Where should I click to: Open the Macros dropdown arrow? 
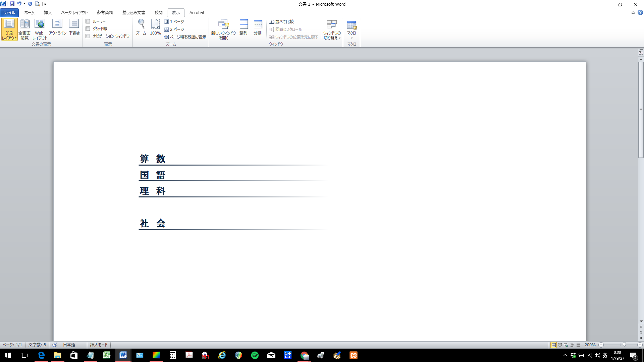point(352,38)
